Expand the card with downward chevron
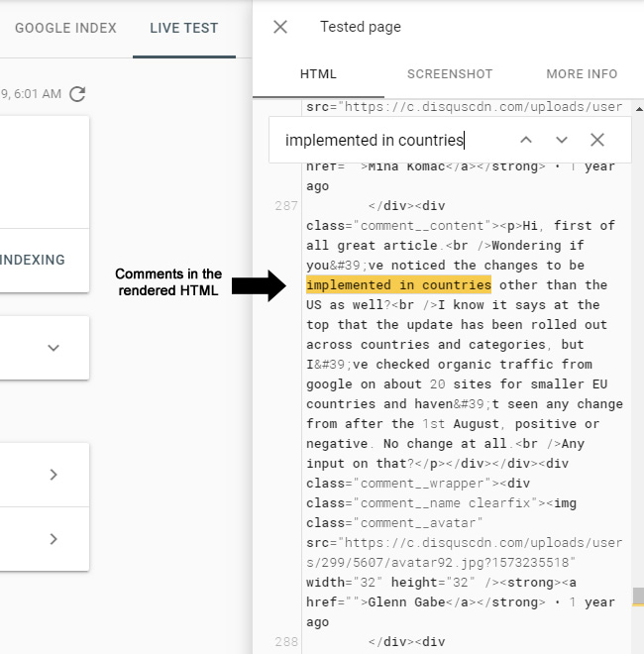 click(54, 348)
